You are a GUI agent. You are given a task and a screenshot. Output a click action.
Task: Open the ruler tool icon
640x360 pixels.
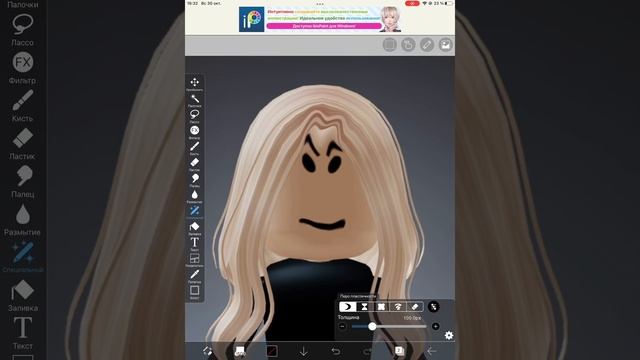[x=427, y=44]
